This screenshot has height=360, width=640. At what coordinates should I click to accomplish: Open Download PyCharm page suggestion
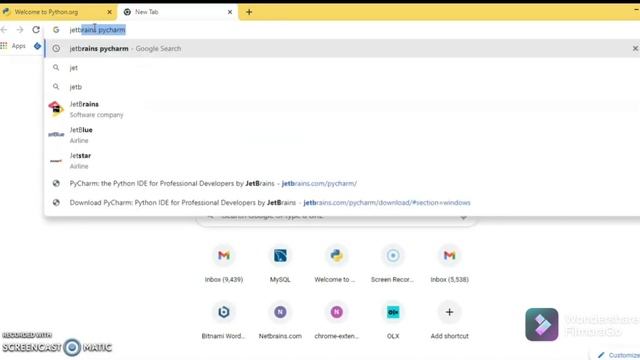coord(343,202)
